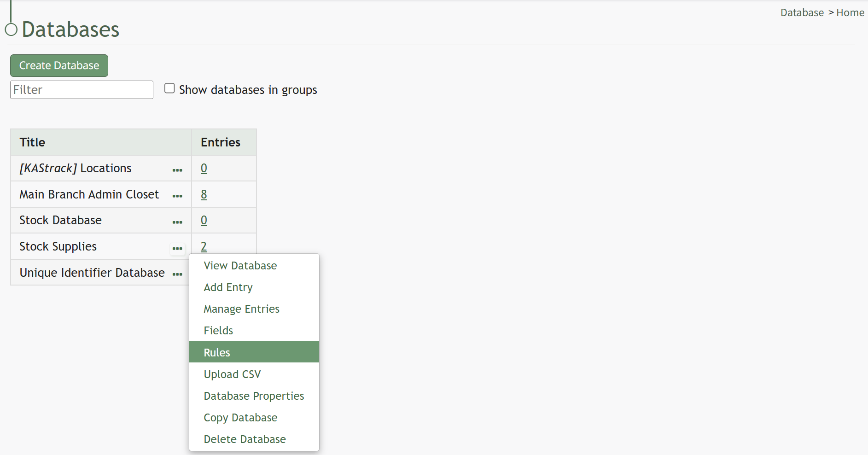Open actions menu for Stock Database row
Image resolution: width=868 pixels, height=455 pixels.
pos(177,222)
